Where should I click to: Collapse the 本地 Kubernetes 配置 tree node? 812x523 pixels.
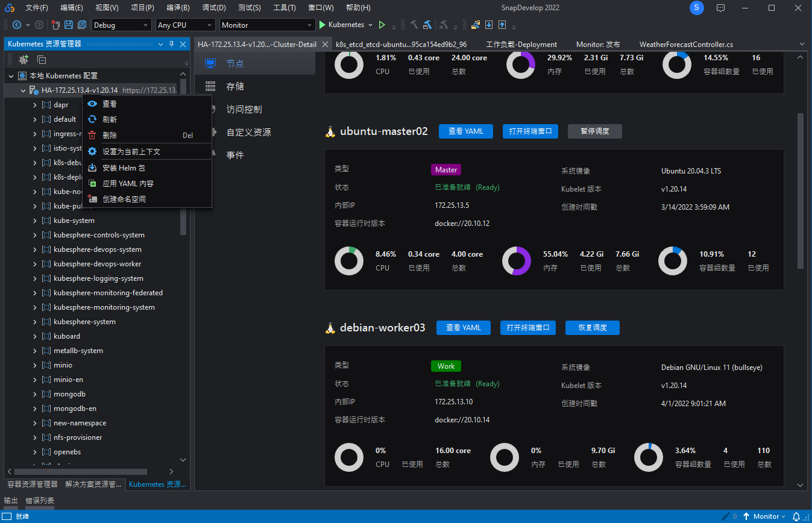click(x=11, y=76)
